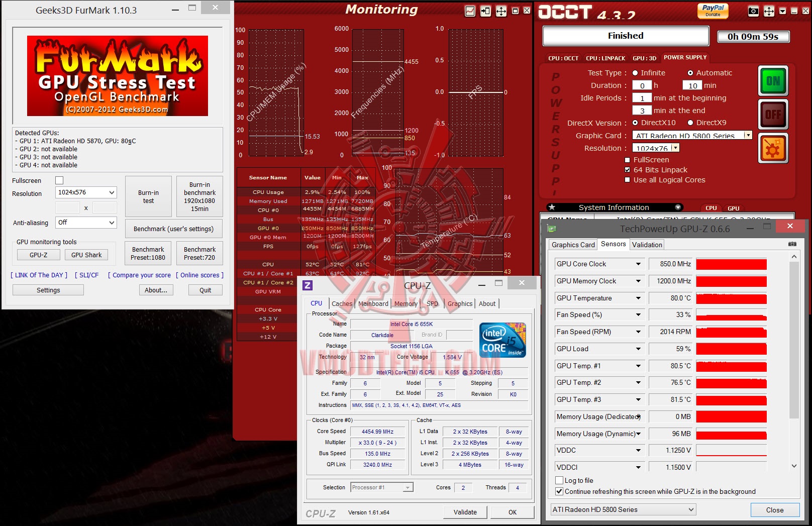Click the VDDC sensor graph bar
812x526 pixels.
point(732,450)
